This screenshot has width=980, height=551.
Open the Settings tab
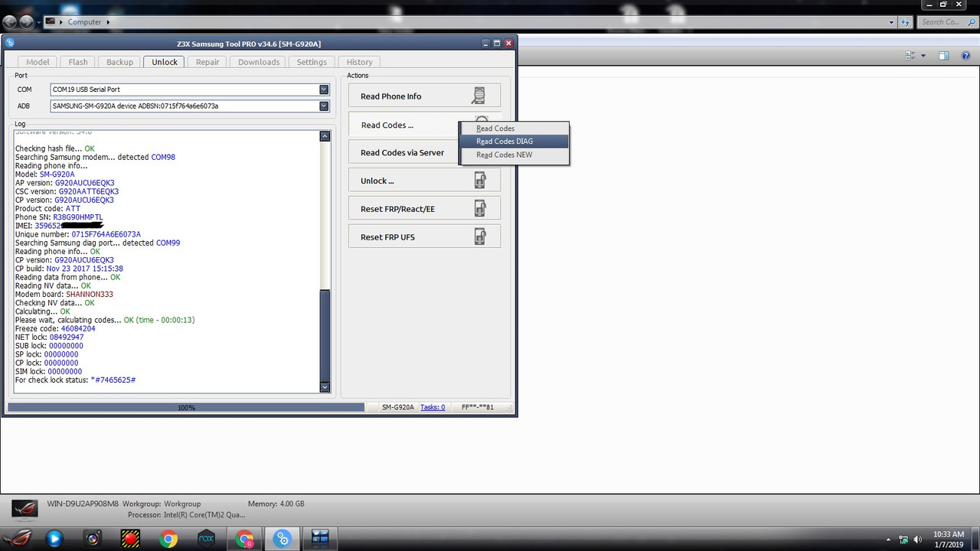[x=312, y=62]
